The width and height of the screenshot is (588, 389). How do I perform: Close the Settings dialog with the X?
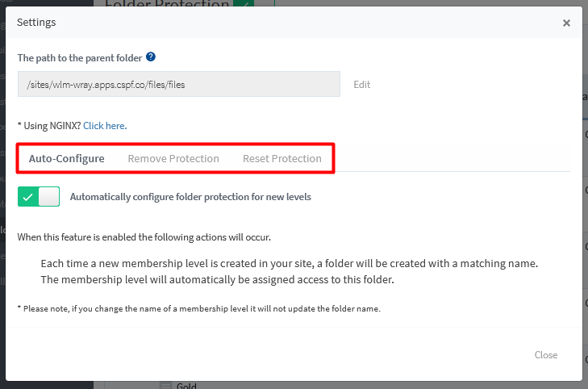point(566,23)
